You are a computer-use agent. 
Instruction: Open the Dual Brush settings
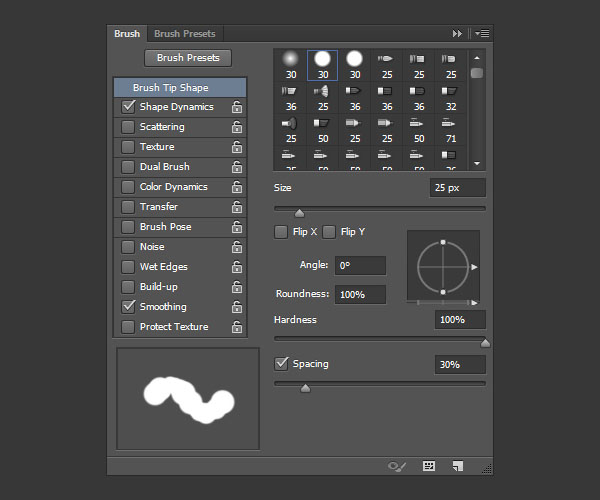coord(164,167)
